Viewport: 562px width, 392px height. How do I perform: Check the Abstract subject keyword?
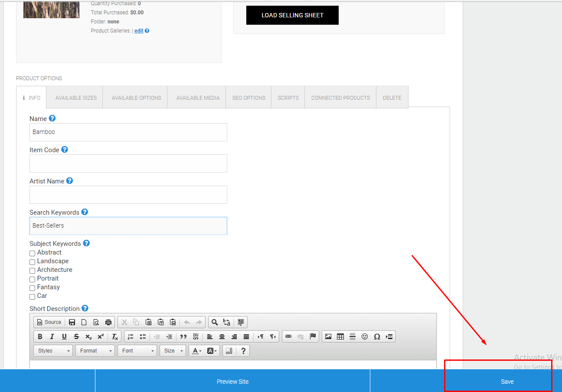coord(32,253)
